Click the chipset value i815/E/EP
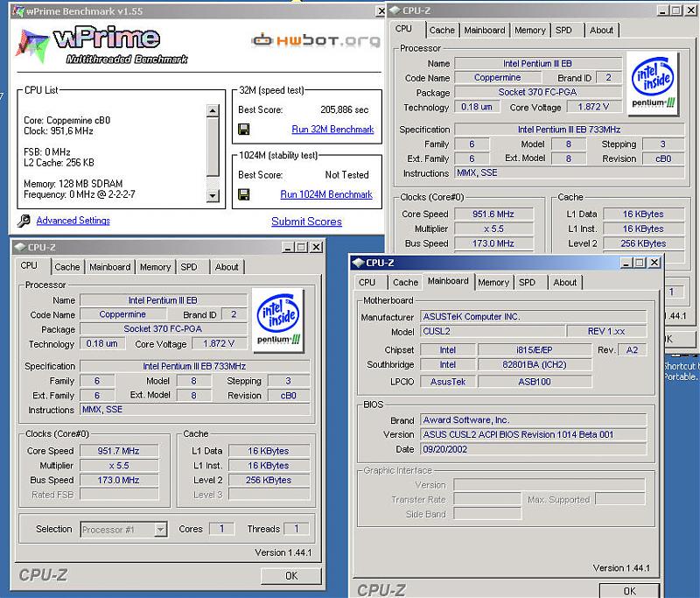The height and width of the screenshot is (598, 700). coord(535,350)
